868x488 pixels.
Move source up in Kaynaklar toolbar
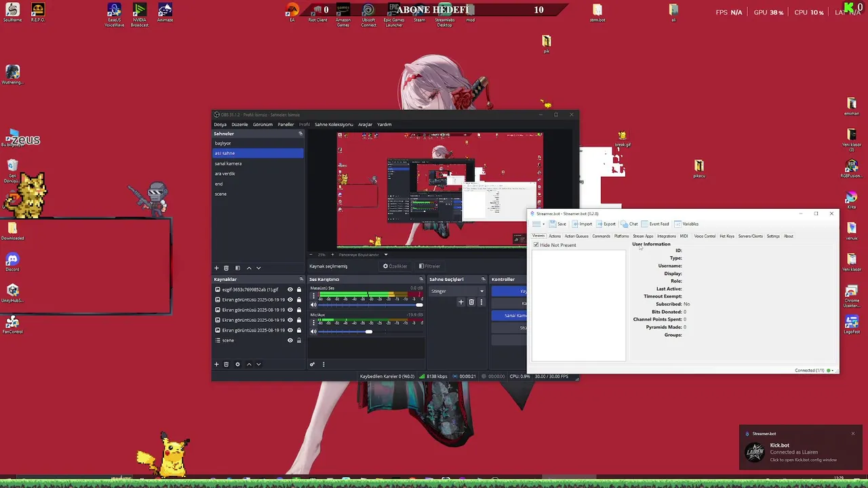(x=249, y=364)
